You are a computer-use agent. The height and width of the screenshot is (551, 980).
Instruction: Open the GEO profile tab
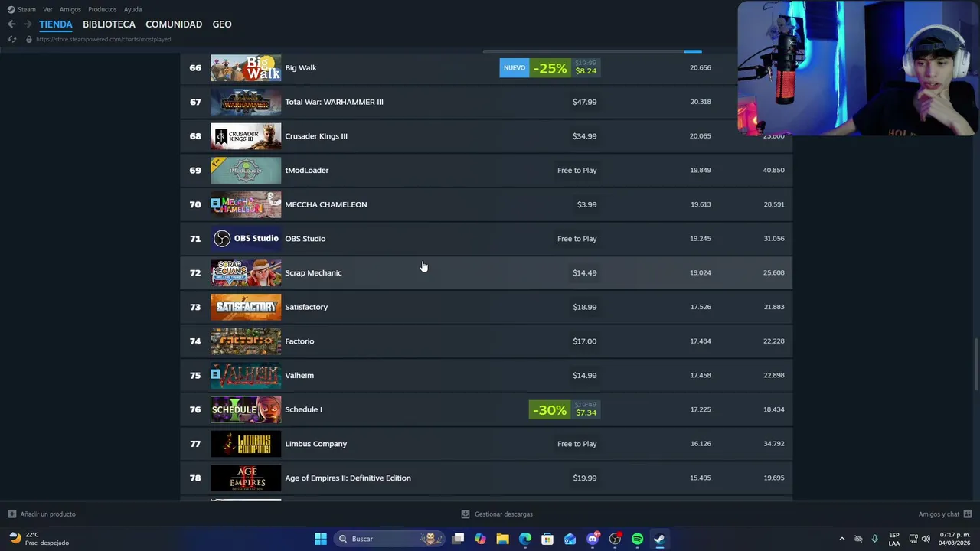222,24
